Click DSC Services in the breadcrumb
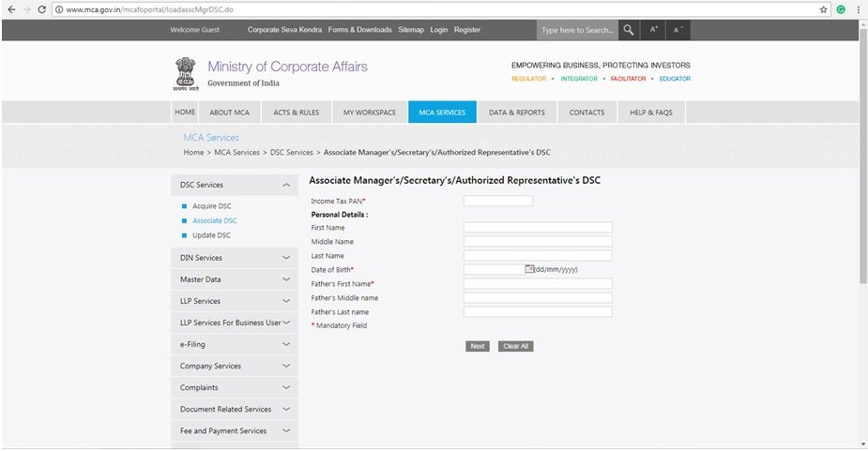The height and width of the screenshot is (451, 868). coord(292,152)
